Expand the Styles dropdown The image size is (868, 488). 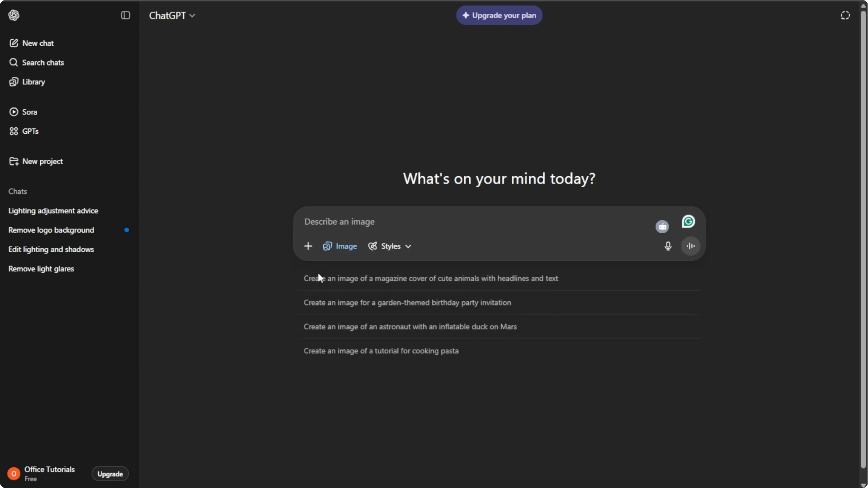tap(389, 246)
